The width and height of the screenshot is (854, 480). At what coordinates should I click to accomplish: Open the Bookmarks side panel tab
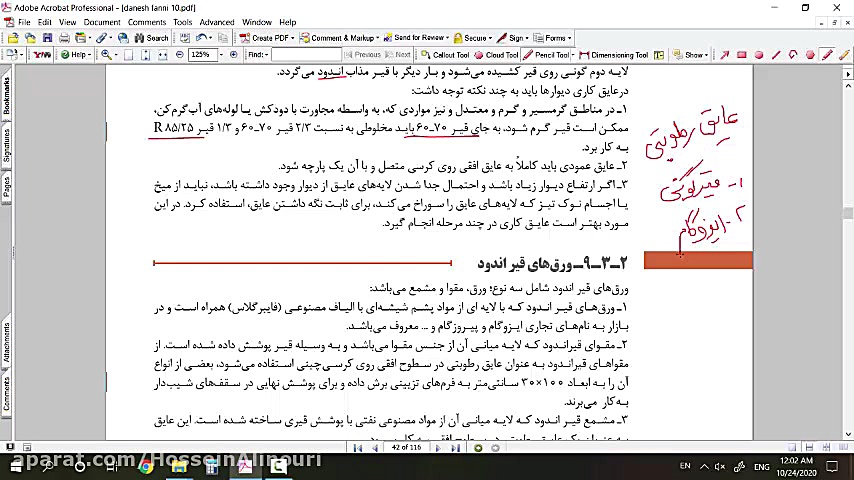click(x=6, y=95)
